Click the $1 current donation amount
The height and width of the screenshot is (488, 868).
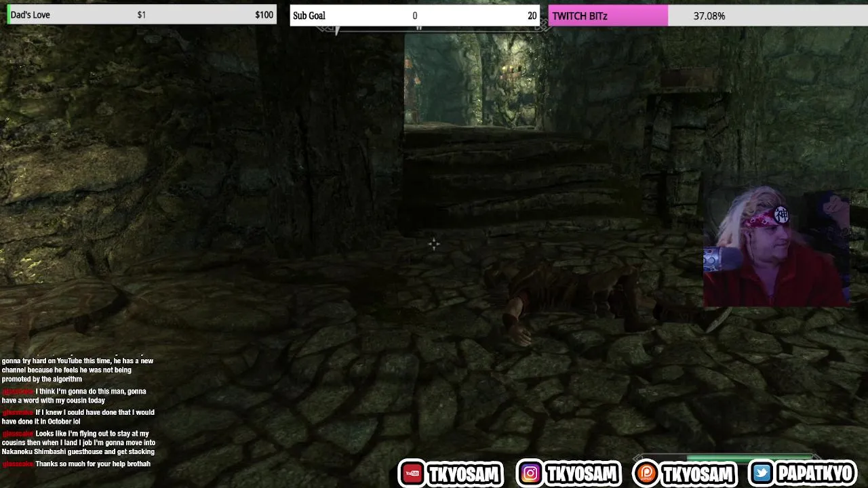pos(141,15)
